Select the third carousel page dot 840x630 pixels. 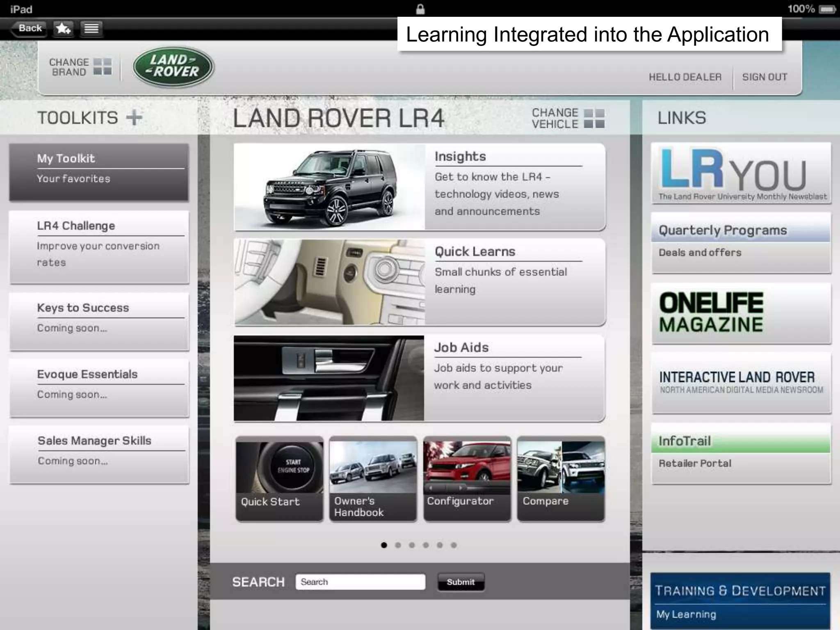pyautogui.click(x=412, y=545)
